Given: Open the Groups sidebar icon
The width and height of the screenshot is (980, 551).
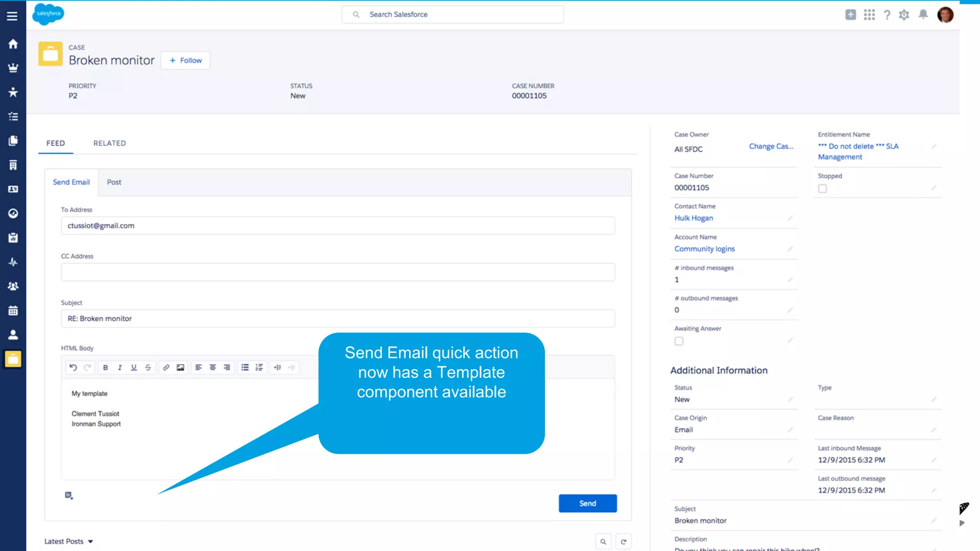Looking at the screenshot, I should click(x=13, y=286).
